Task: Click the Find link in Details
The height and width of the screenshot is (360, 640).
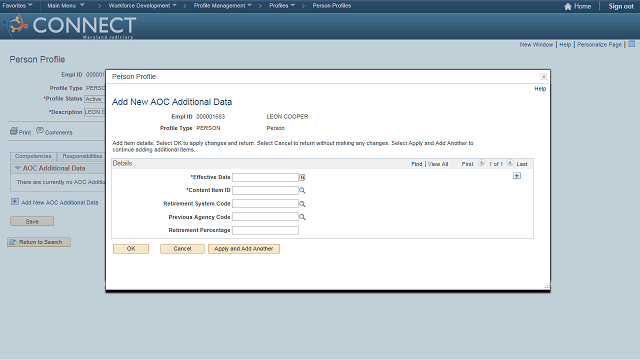Action: coord(416,164)
